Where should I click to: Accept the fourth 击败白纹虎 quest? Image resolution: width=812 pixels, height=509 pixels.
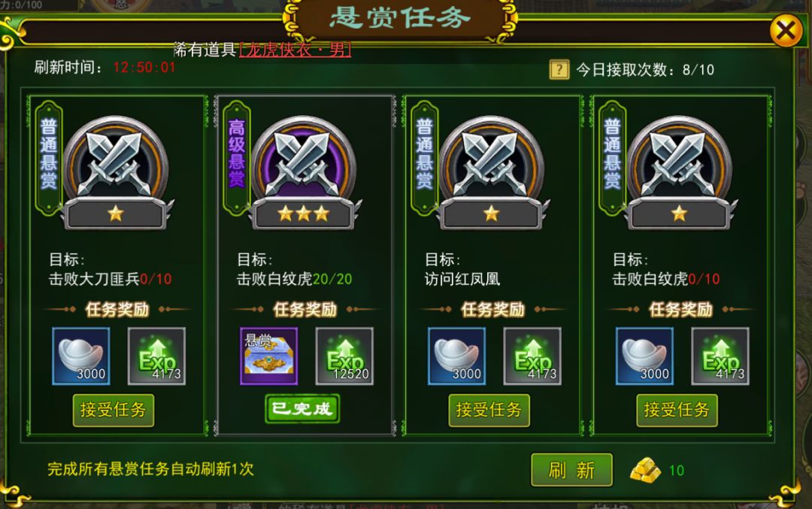(677, 410)
